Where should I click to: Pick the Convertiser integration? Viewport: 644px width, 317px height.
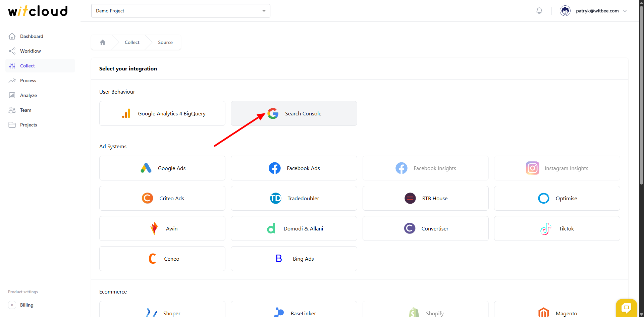[x=426, y=228]
